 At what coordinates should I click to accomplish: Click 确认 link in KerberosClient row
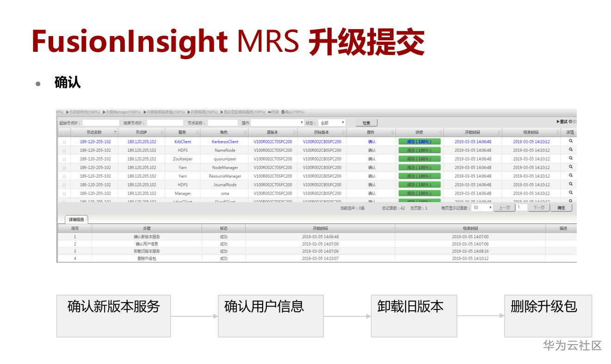point(372,142)
